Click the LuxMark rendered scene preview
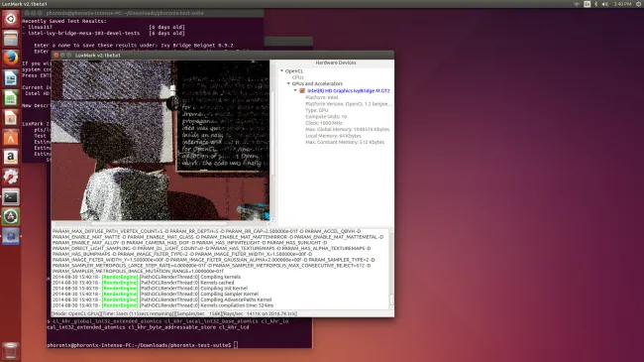 161,140
